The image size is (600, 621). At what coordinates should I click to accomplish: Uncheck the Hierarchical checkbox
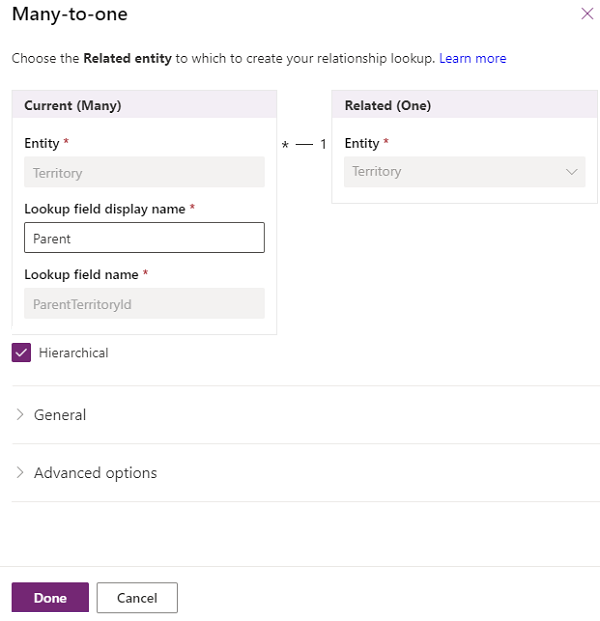(21, 353)
